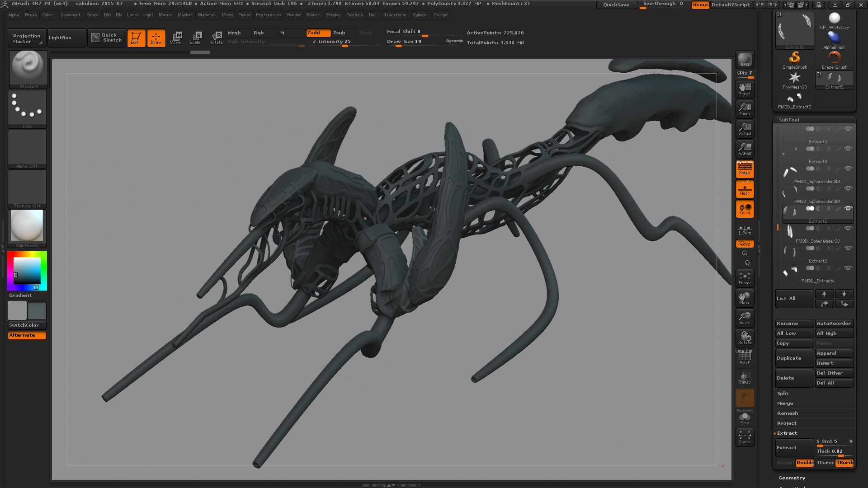868x488 pixels.
Task: Toggle the Floor grid
Action: click(745, 188)
